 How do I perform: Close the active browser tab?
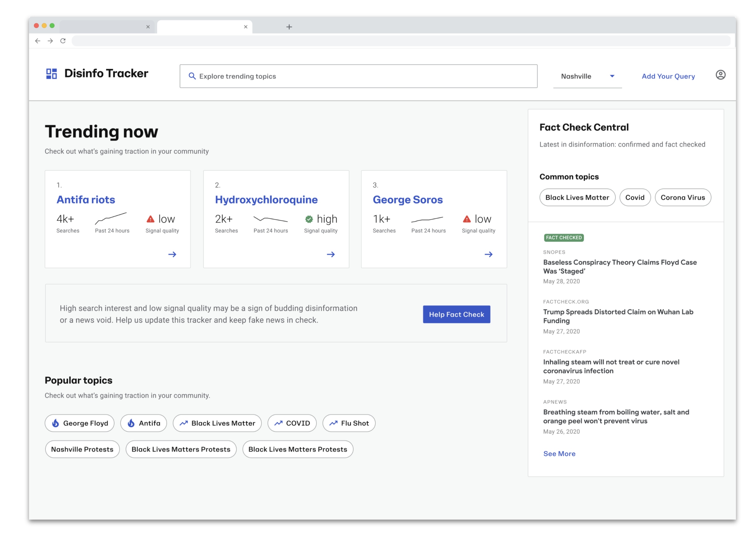246,27
